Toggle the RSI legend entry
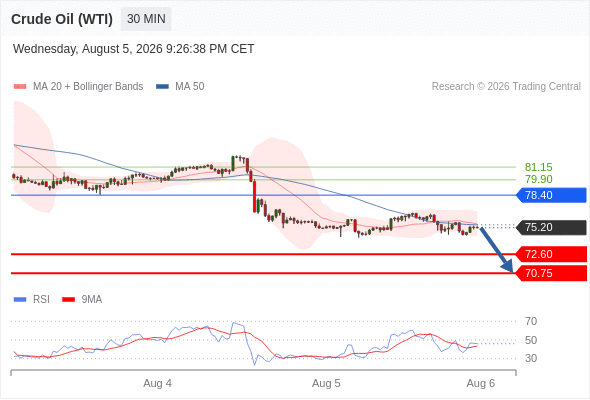 tap(32, 300)
